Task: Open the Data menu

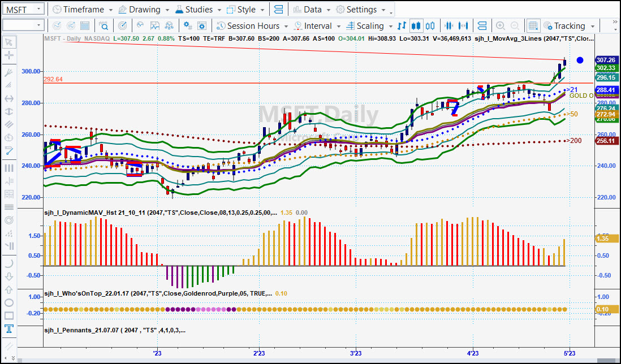Action: coord(312,10)
